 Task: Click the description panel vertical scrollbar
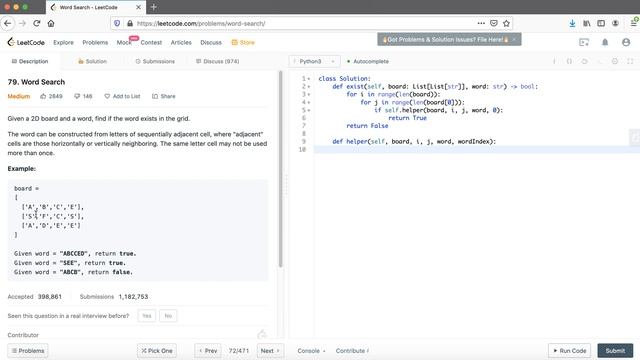click(x=280, y=169)
